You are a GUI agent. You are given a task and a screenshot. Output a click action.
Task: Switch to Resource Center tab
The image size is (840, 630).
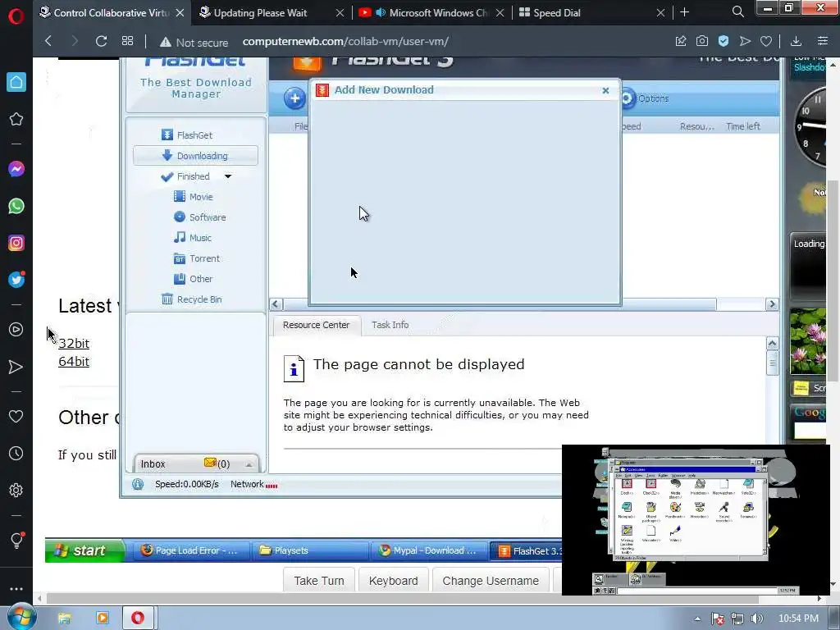coord(316,325)
